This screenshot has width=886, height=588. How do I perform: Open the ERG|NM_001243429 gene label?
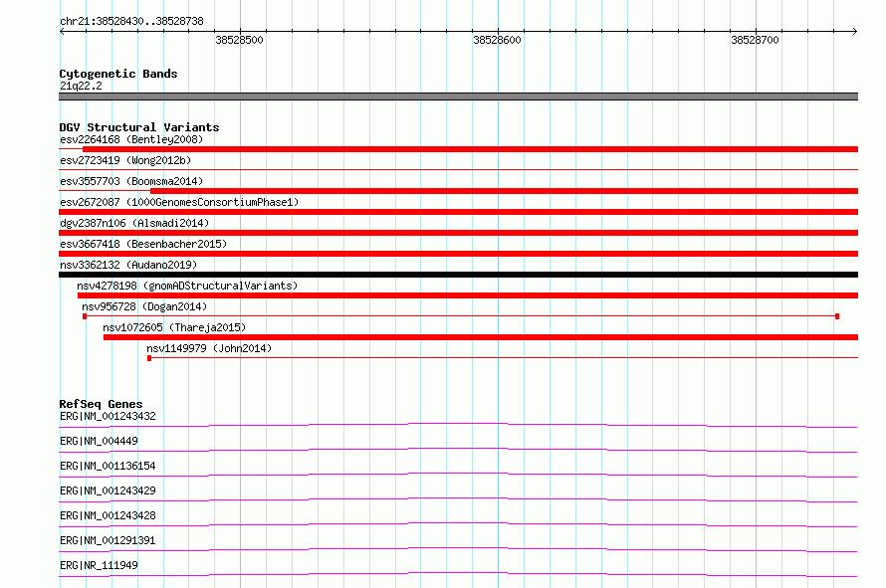coord(108,490)
